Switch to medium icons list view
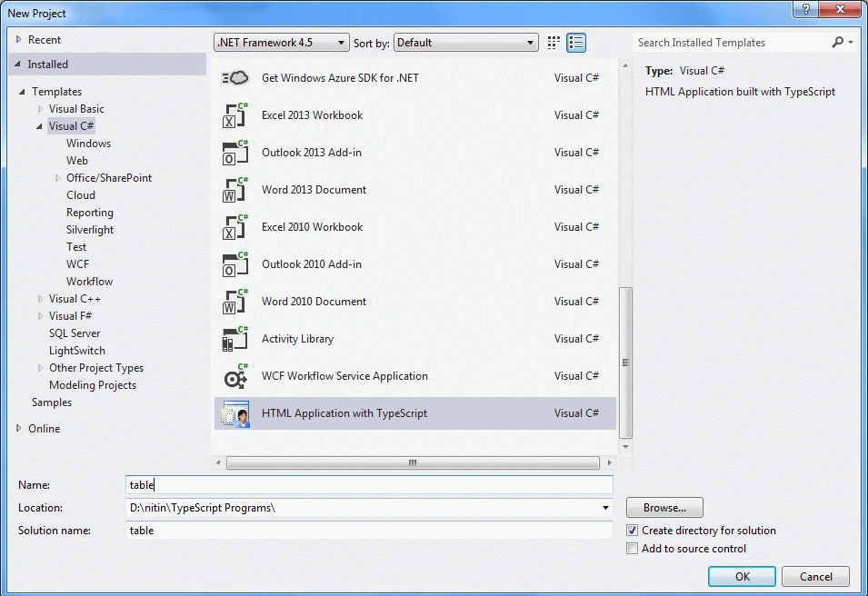This screenshot has width=868, height=596. (x=576, y=43)
